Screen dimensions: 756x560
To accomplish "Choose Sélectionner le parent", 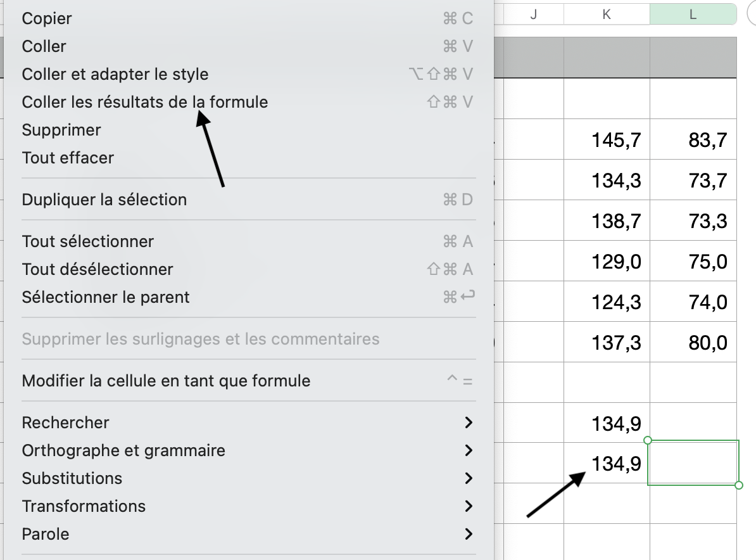I will [x=106, y=297].
